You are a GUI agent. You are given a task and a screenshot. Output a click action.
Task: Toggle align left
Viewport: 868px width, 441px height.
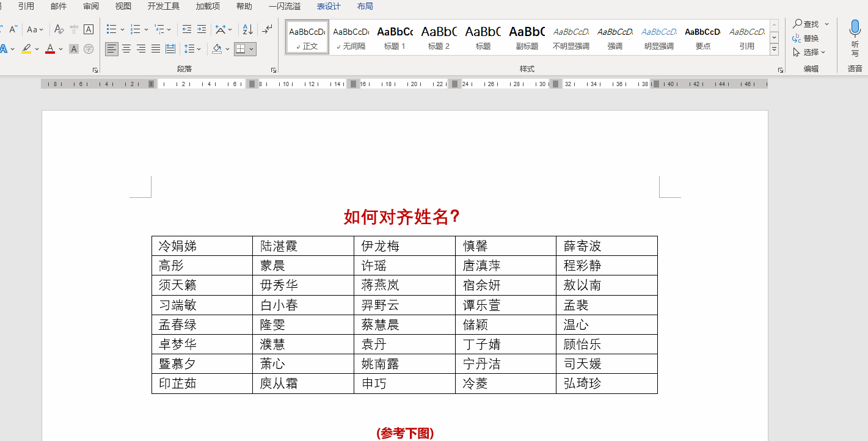tap(112, 49)
